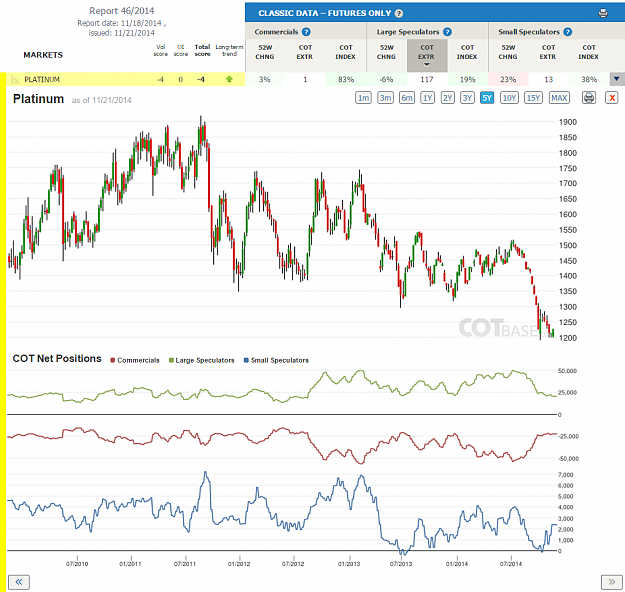
Task: Click the printer icon in the blue header
Action: pos(603,13)
